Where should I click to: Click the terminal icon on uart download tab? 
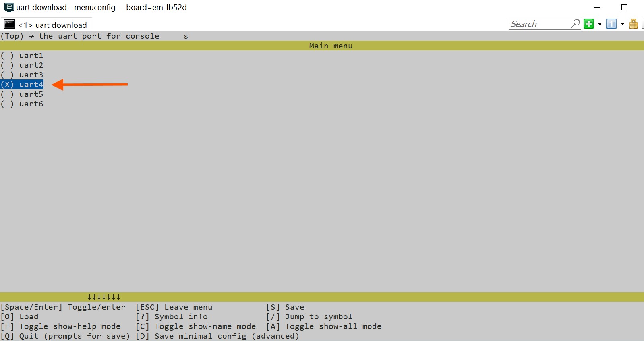pyautogui.click(x=10, y=25)
